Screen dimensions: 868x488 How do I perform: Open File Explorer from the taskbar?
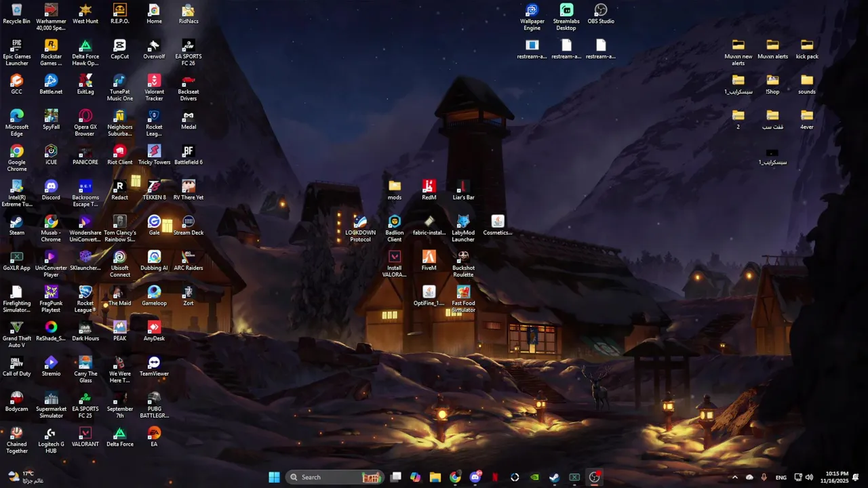(435, 477)
